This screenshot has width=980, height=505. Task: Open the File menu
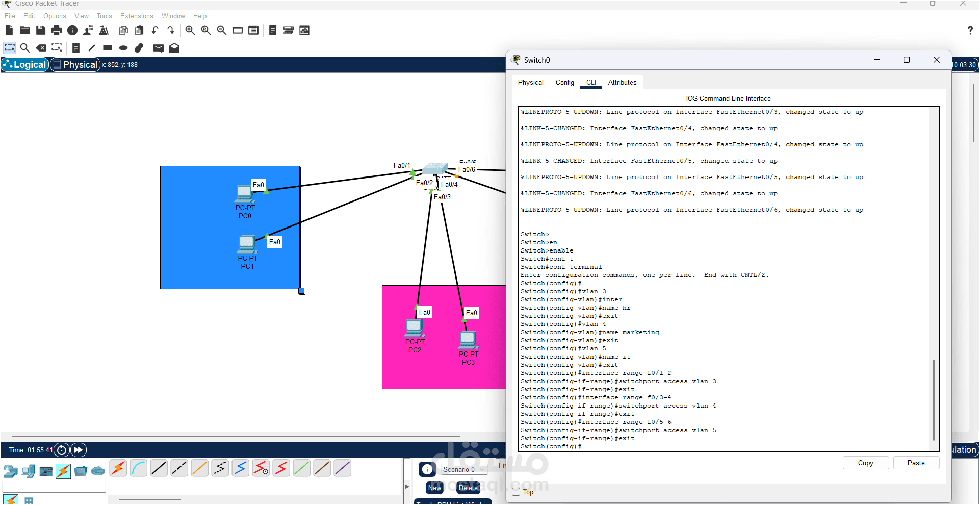[x=10, y=16]
